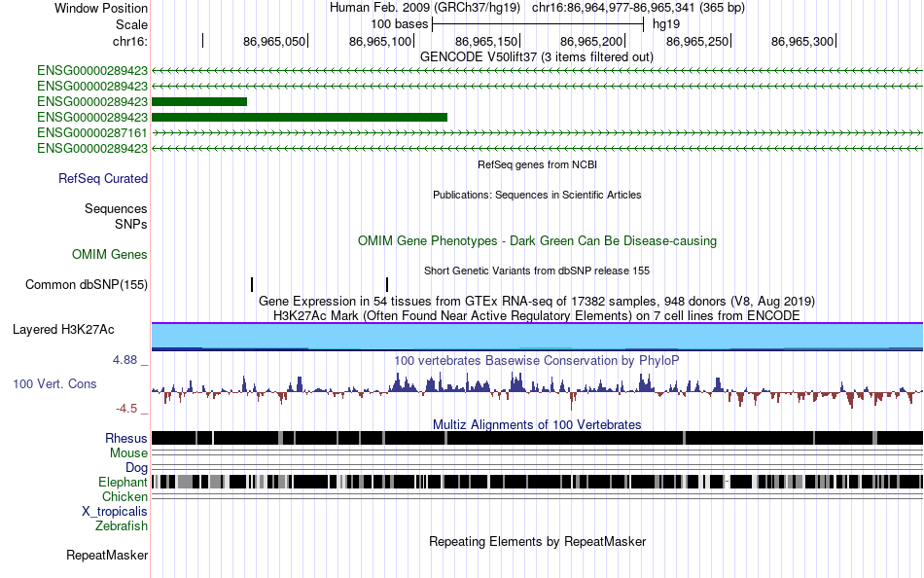Click the Elephant species label
This screenshot has width=924, height=578.
tap(123, 482)
